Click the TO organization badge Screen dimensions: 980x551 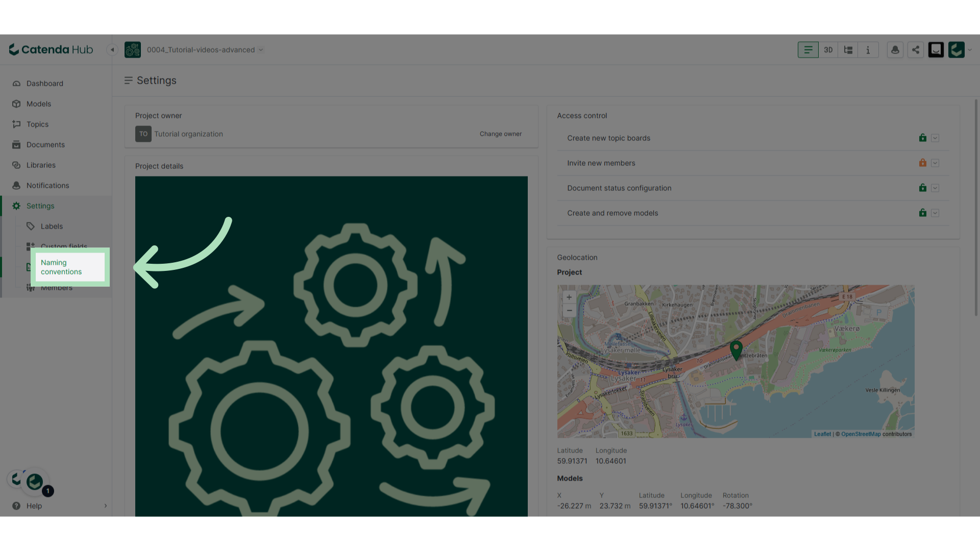143,134
